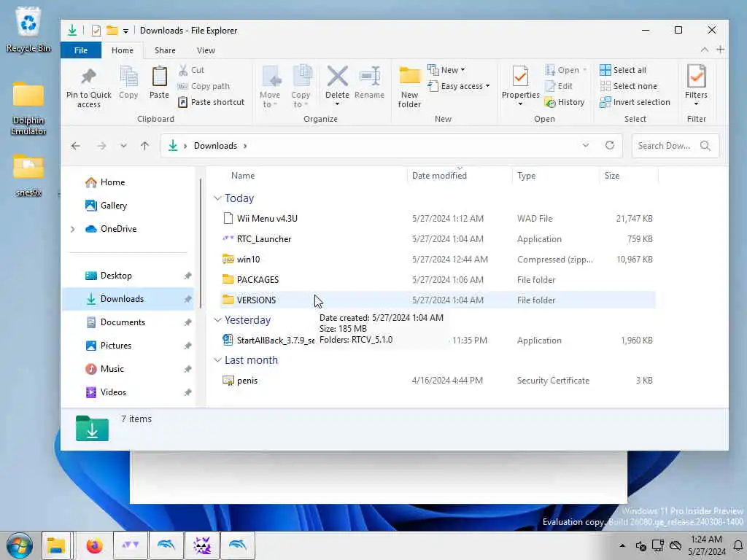Click Paste shortcut
This screenshot has height=560, width=747.
[x=211, y=102]
